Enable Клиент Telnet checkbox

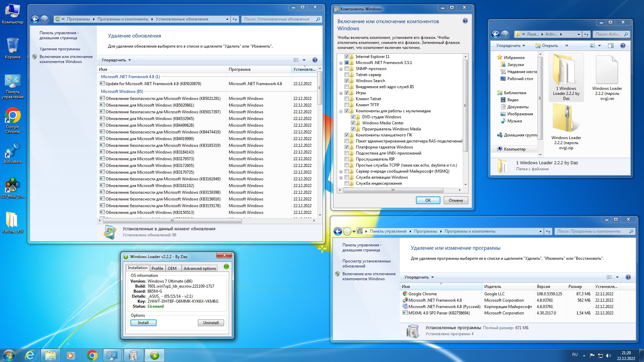tap(347, 99)
